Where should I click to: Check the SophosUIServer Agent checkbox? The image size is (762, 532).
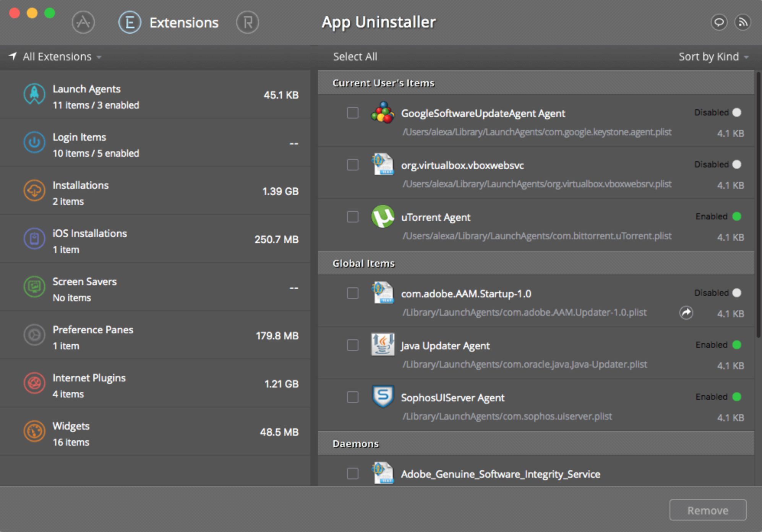(x=352, y=397)
